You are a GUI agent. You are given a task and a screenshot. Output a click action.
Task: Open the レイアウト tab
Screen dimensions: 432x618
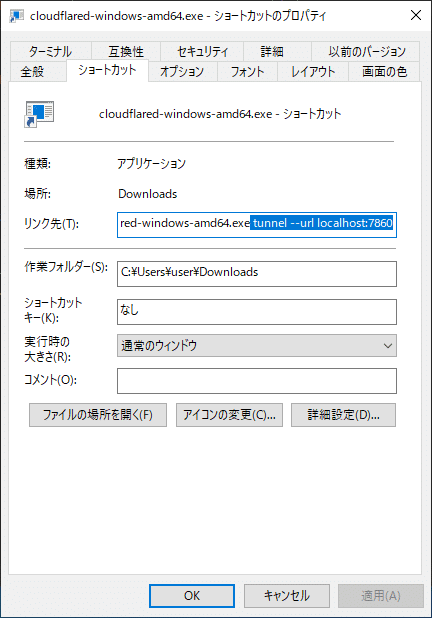pyautogui.click(x=313, y=72)
